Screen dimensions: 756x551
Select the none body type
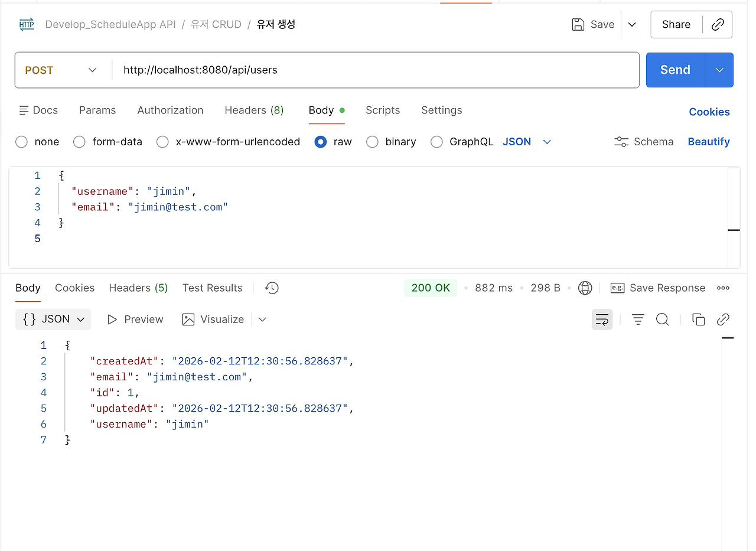point(22,142)
